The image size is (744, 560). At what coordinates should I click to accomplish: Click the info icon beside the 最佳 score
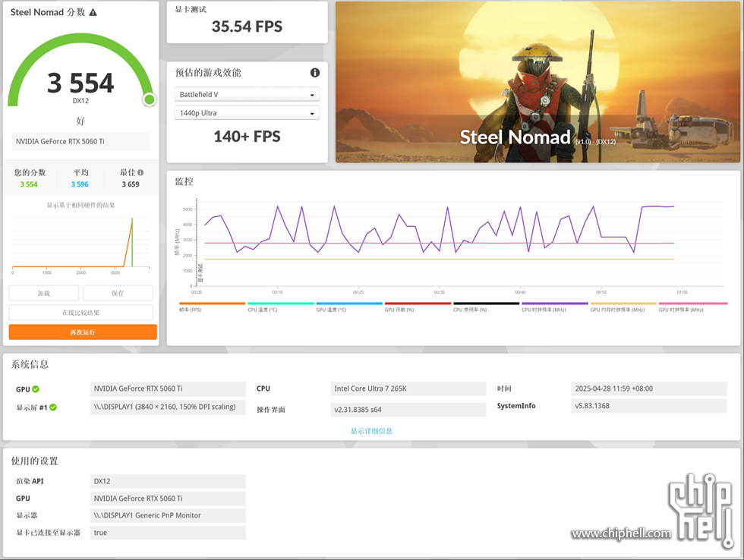(x=140, y=172)
